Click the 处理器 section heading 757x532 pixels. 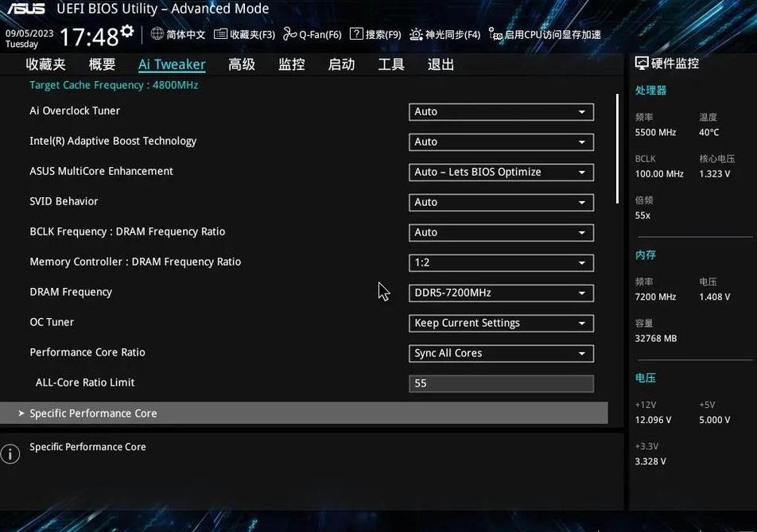[650, 91]
